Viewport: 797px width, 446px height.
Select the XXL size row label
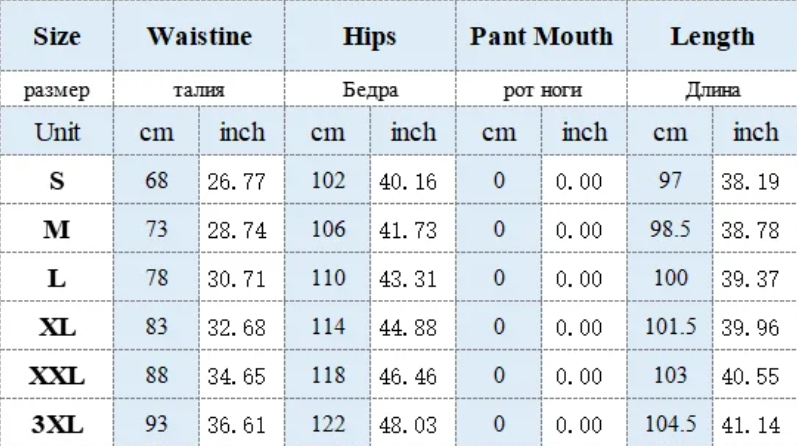point(57,377)
